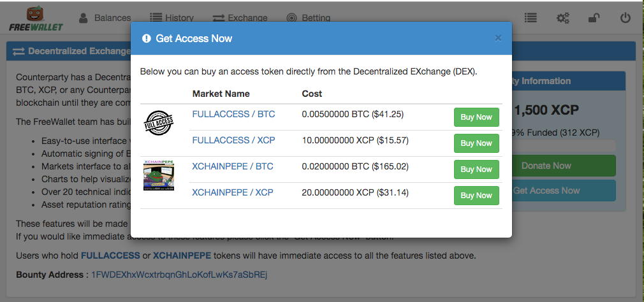This screenshot has height=302, width=644.
Task: Click the padlock icon
Action: [x=594, y=18]
